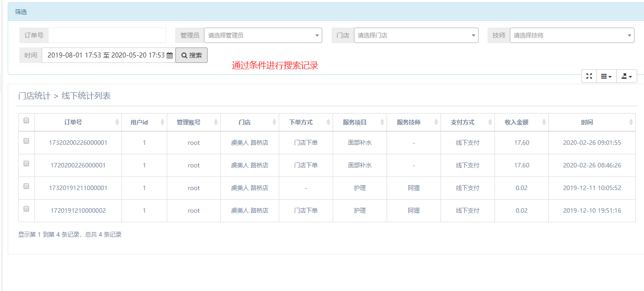The width and height of the screenshot is (644, 291).
Task: Sort by 订单号 column arrows
Action: pyautogui.click(x=117, y=122)
